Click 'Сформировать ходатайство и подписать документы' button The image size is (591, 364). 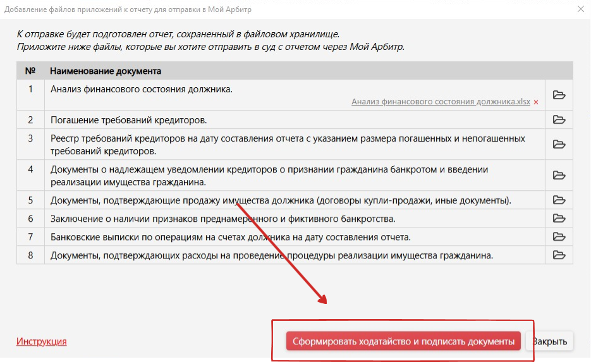403,341
